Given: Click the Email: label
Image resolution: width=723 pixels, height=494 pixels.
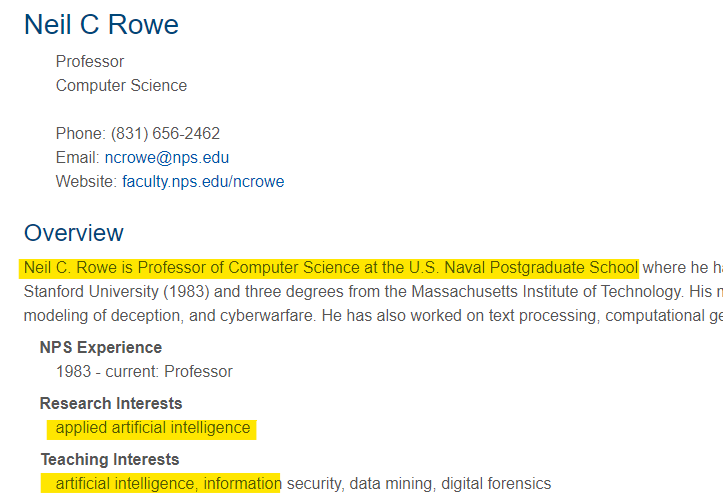Looking at the screenshot, I should tap(78, 158).
